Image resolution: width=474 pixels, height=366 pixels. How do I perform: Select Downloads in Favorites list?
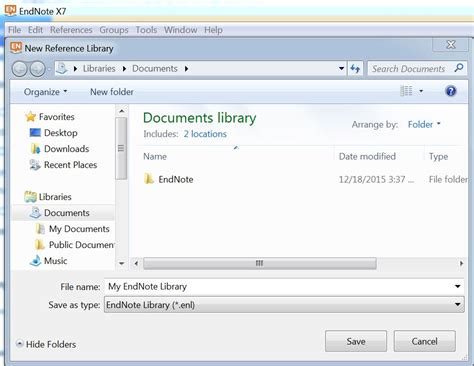click(x=66, y=149)
